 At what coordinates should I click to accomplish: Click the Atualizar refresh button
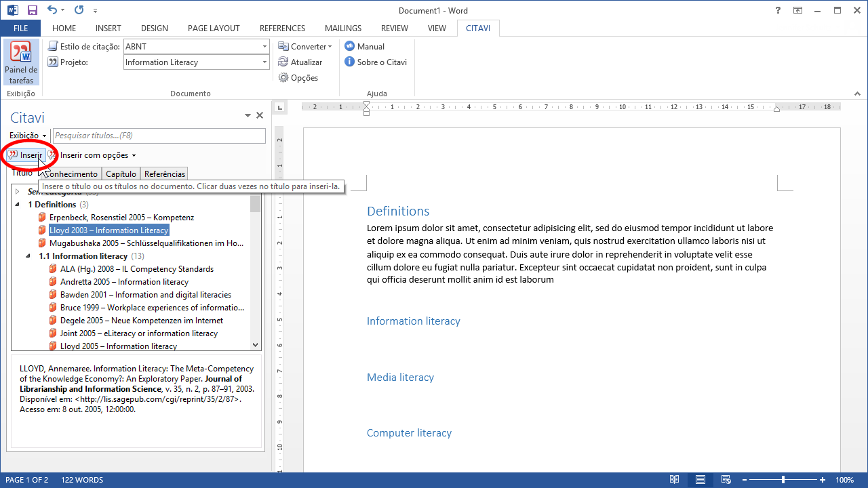click(300, 62)
